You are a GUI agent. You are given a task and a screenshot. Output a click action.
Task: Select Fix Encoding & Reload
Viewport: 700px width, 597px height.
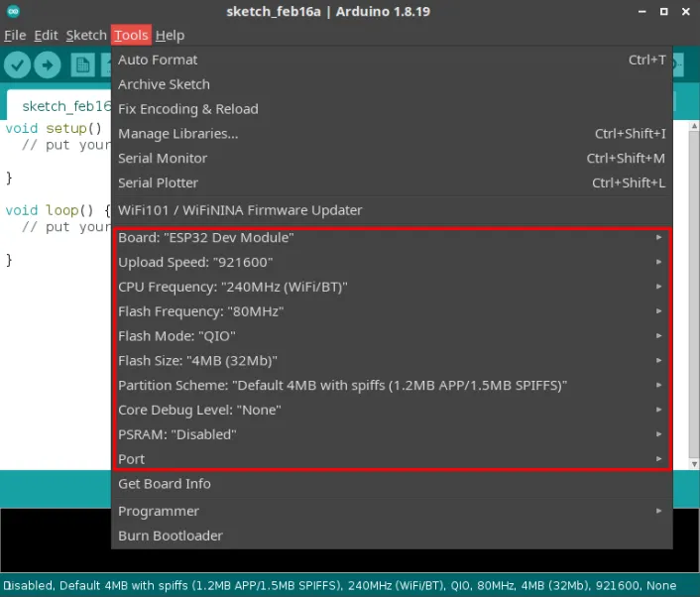[392, 109]
